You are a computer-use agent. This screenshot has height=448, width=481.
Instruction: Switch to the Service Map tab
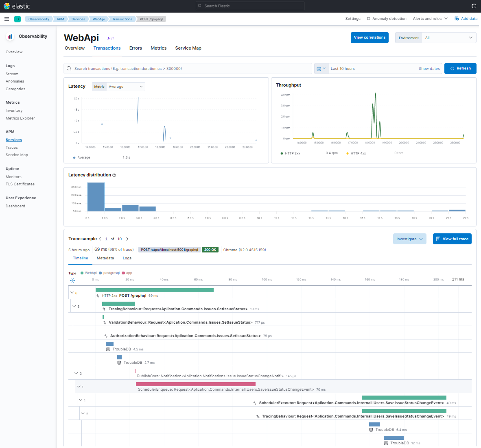(x=188, y=48)
